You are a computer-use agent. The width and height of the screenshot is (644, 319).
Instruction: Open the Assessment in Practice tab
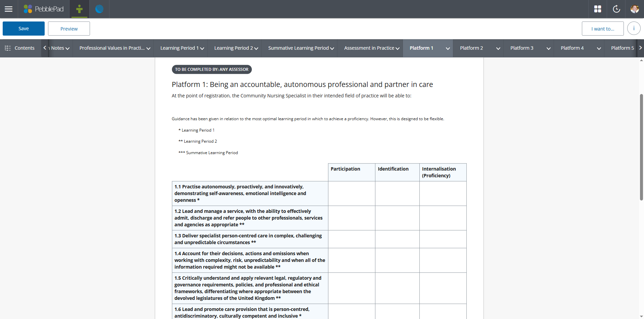click(369, 48)
